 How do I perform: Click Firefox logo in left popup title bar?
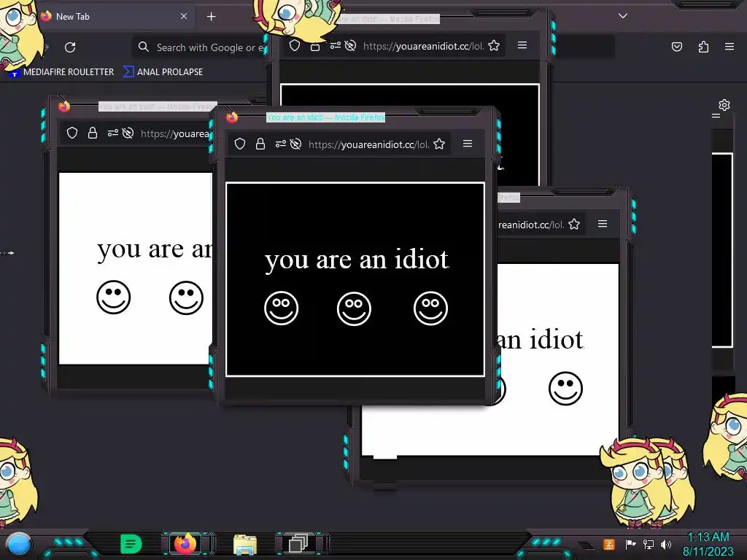[x=64, y=106]
